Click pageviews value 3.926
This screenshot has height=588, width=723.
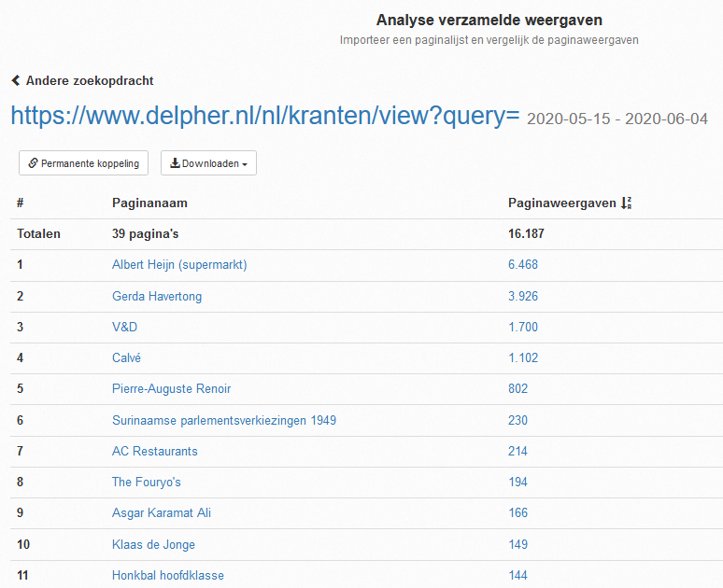(523, 296)
